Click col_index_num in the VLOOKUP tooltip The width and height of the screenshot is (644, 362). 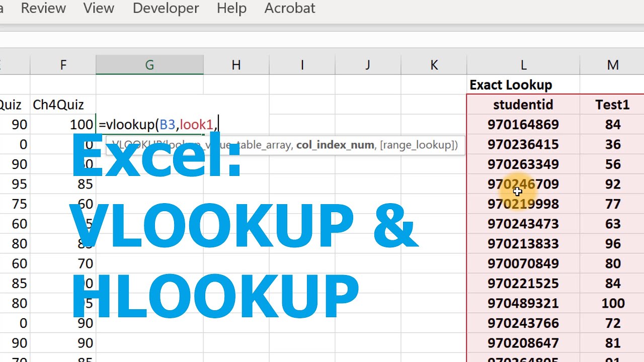click(335, 145)
